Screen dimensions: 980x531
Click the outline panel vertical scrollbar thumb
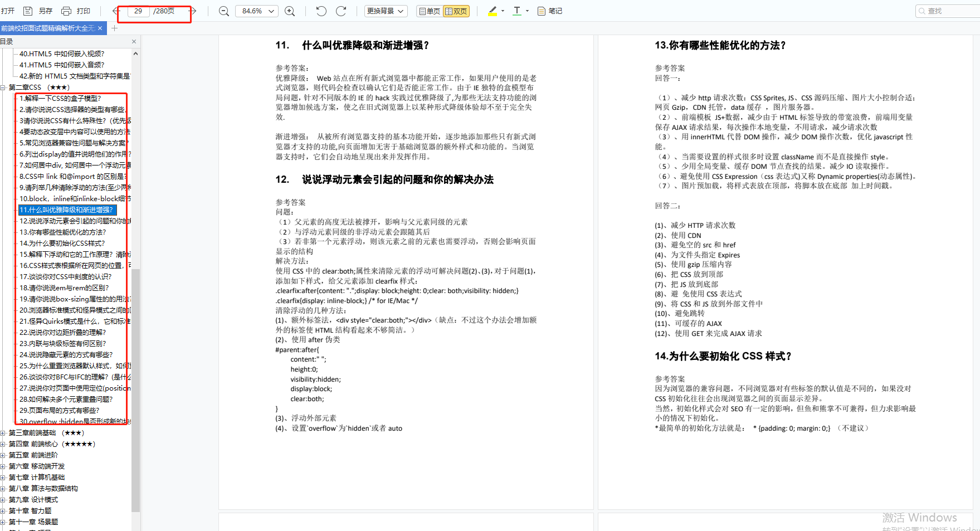pos(135,390)
